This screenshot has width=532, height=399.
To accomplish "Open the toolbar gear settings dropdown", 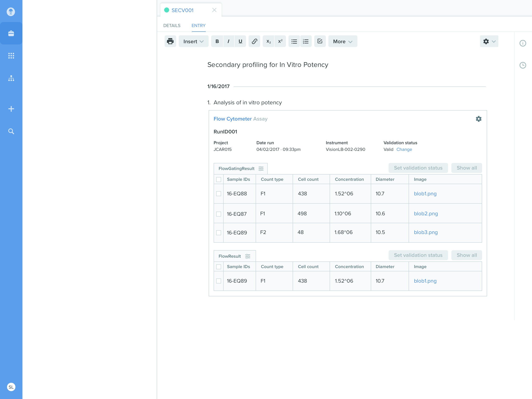I will (489, 41).
